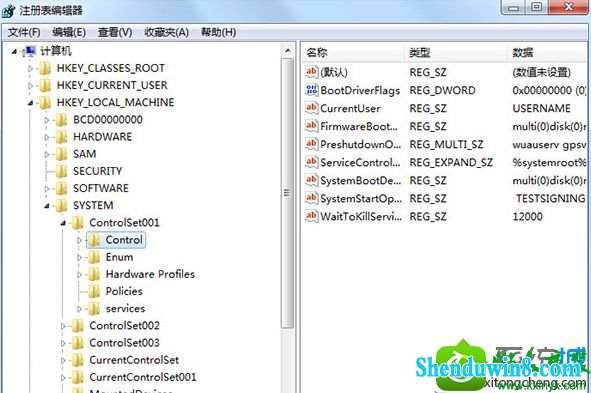Viewport: 591px width, 393px height.
Task: Click the SECURITY key folder icon
Action: point(61,171)
